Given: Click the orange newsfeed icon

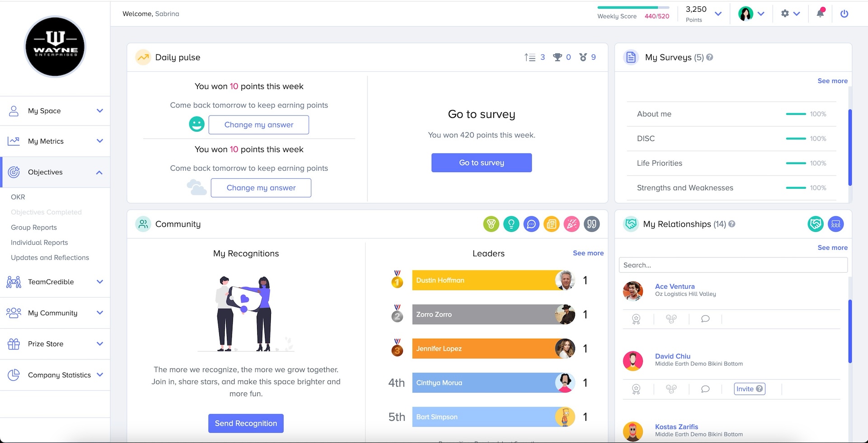Looking at the screenshot, I should pos(552,224).
